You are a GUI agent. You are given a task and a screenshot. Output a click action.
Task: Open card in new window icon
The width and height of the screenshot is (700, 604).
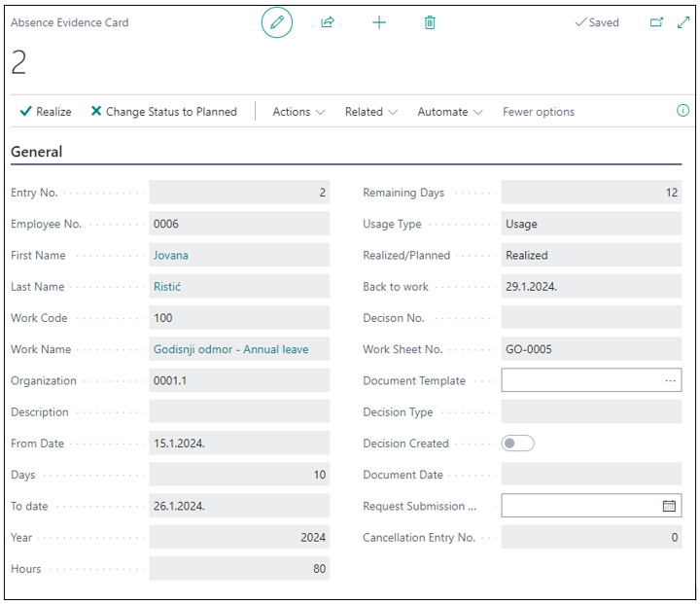click(656, 22)
